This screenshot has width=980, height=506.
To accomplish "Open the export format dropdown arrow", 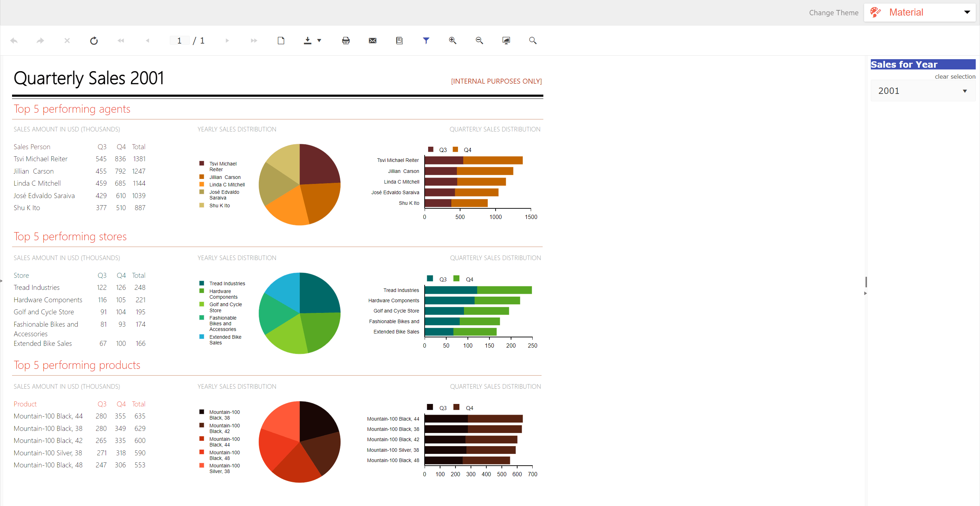I will (x=319, y=40).
